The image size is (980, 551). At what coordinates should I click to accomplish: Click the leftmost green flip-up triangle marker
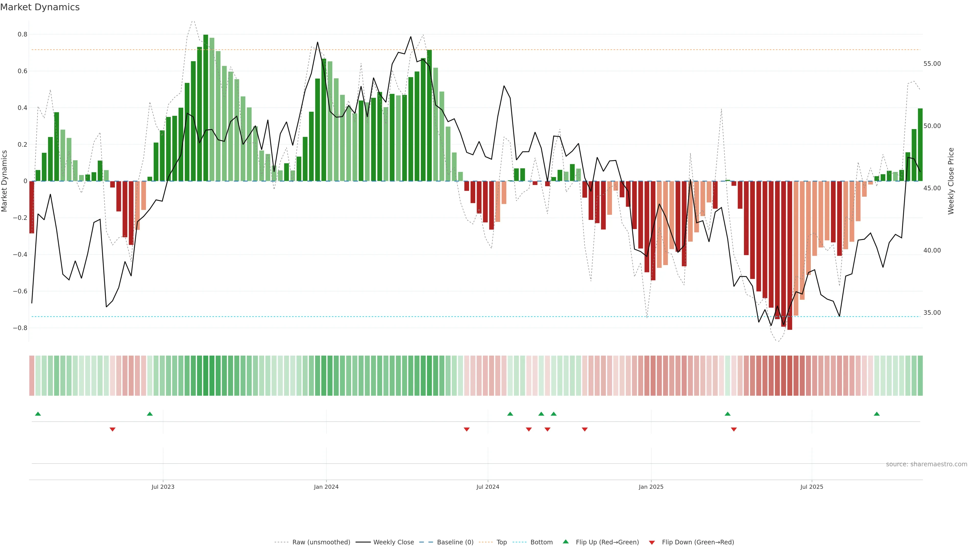tap(38, 414)
